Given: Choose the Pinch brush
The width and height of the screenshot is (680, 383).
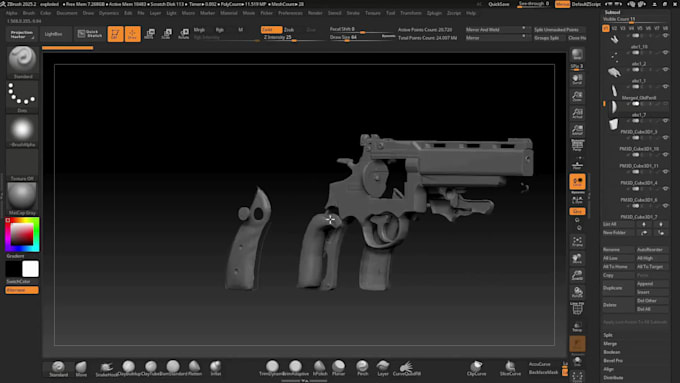Looking at the screenshot, I should (362, 368).
